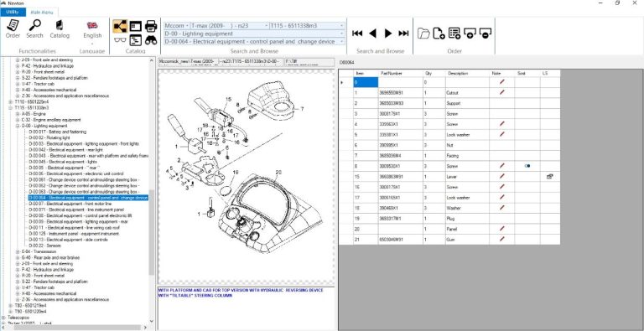This screenshot has width=644, height=331.
Task: Expand the E-04 Transmission tree node
Action: tap(18, 251)
